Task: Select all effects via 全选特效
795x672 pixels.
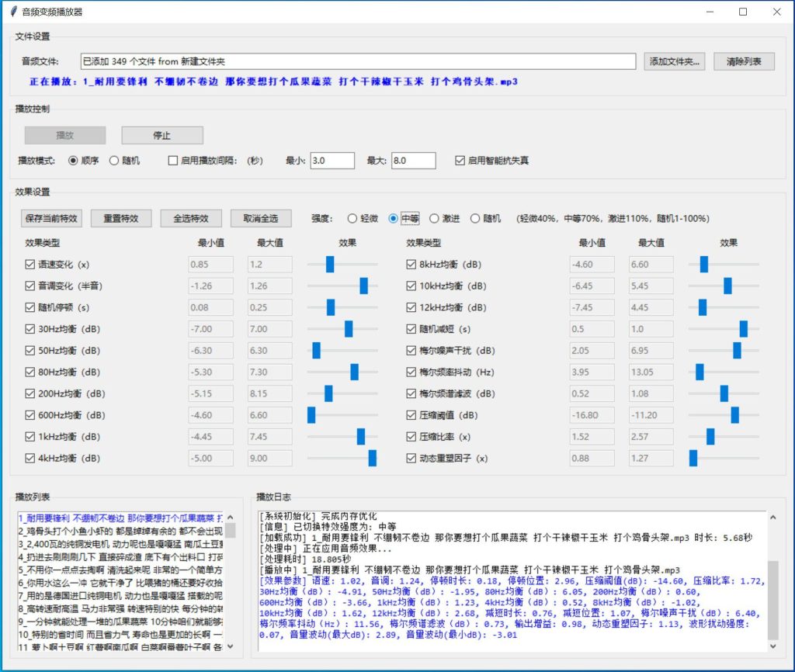Action: tap(191, 218)
